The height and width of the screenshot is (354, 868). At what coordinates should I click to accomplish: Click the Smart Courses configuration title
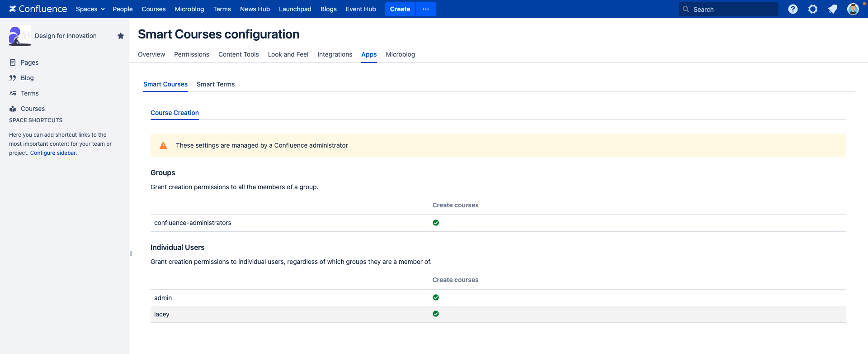pos(218,34)
